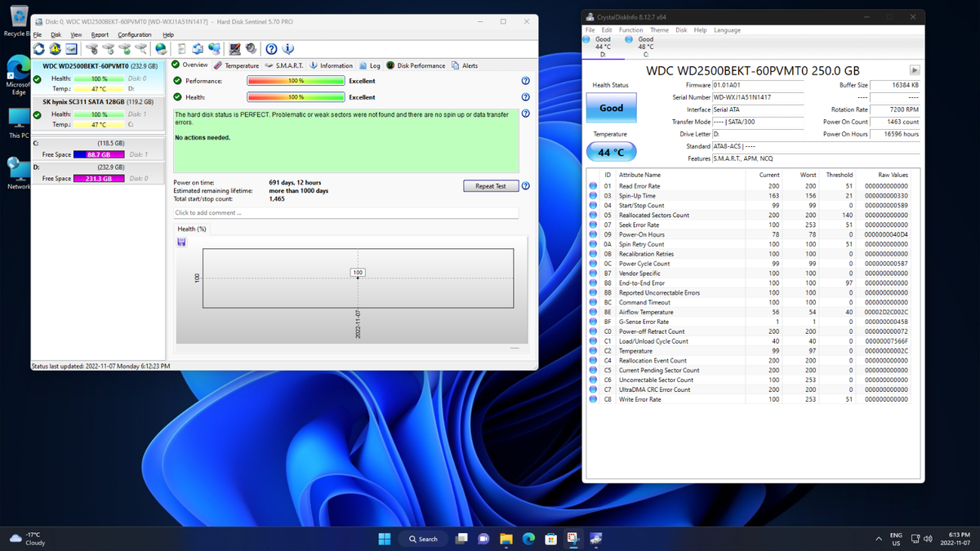The image size is (980, 551).
Task: Click the Attribute Name column header
Action: tap(640, 175)
